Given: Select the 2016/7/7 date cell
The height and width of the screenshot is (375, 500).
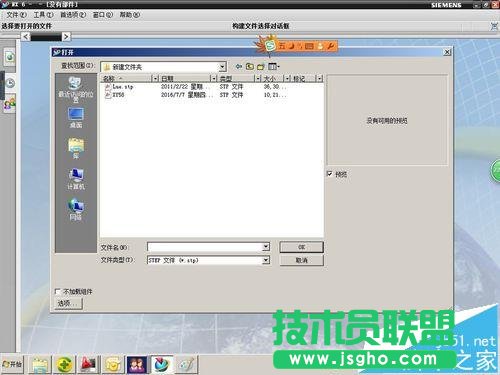Looking at the screenshot, I should [187, 95].
